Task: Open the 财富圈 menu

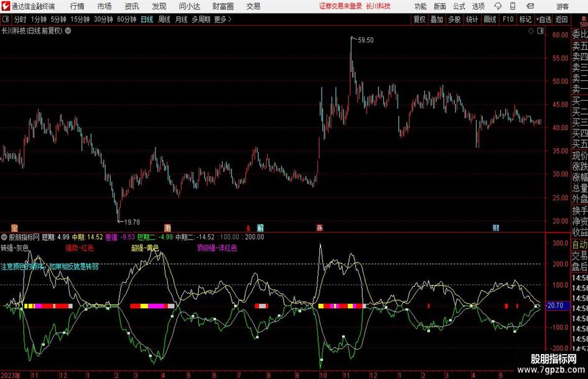Action: pyautogui.click(x=223, y=6)
